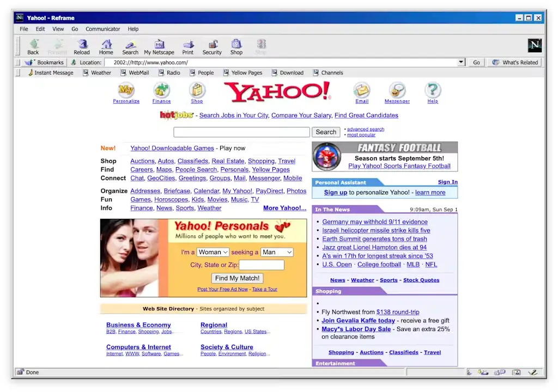Click the People personal toolbar bookmark
558x392 pixels.
(x=202, y=72)
